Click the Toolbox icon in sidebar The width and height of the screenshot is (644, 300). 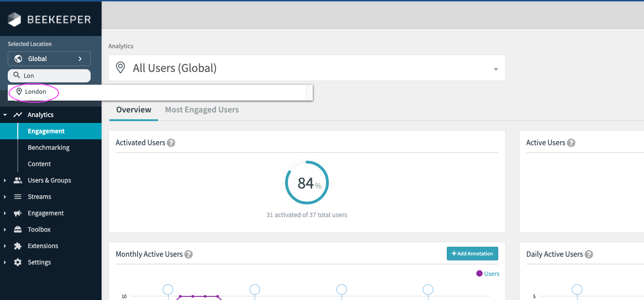coord(18,229)
